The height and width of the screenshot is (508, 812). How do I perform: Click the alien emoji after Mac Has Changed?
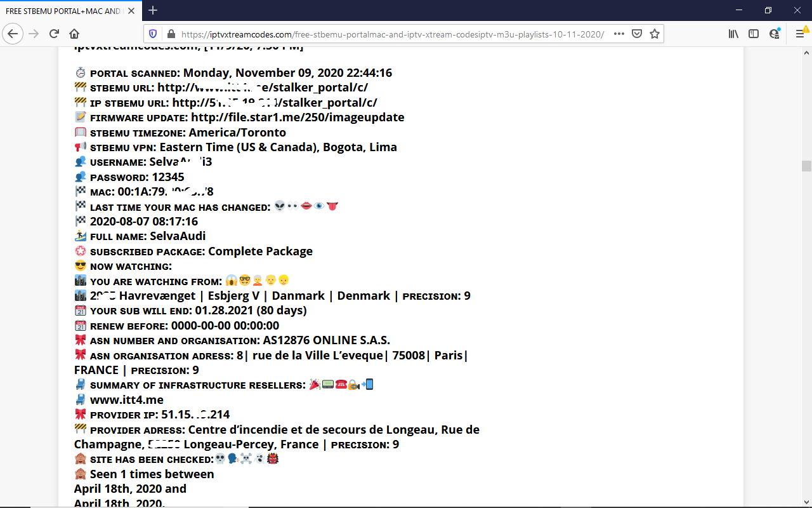point(280,206)
